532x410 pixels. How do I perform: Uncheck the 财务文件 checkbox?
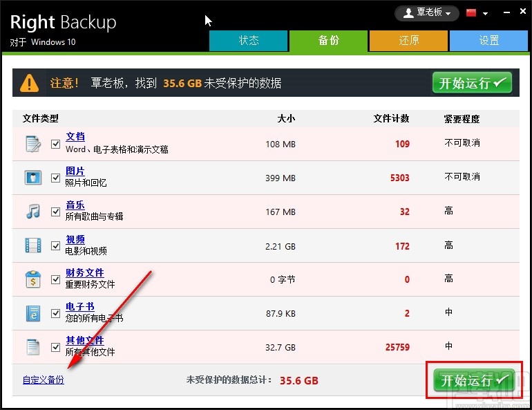pyautogui.click(x=56, y=279)
